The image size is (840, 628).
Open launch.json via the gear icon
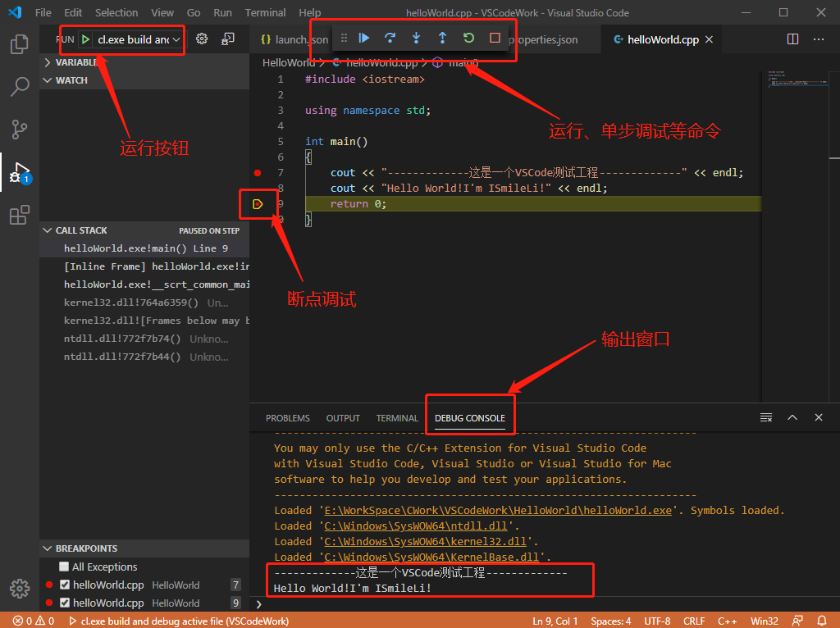point(202,39)
